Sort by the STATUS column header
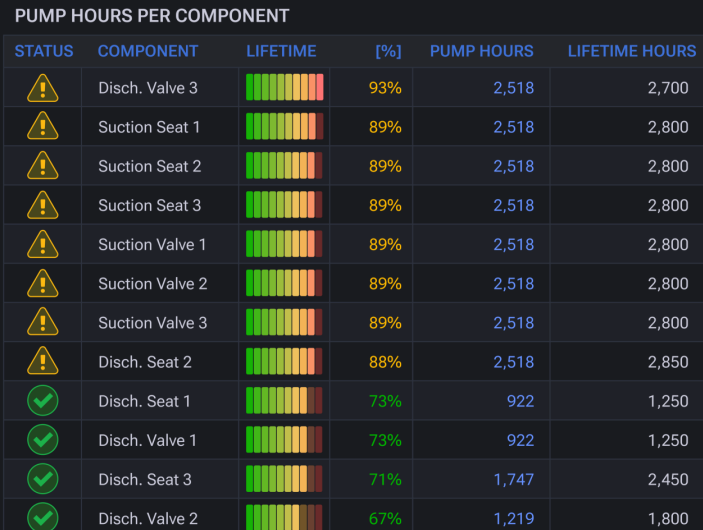Viewport: 703px width, 530px height. click(44, 51)
